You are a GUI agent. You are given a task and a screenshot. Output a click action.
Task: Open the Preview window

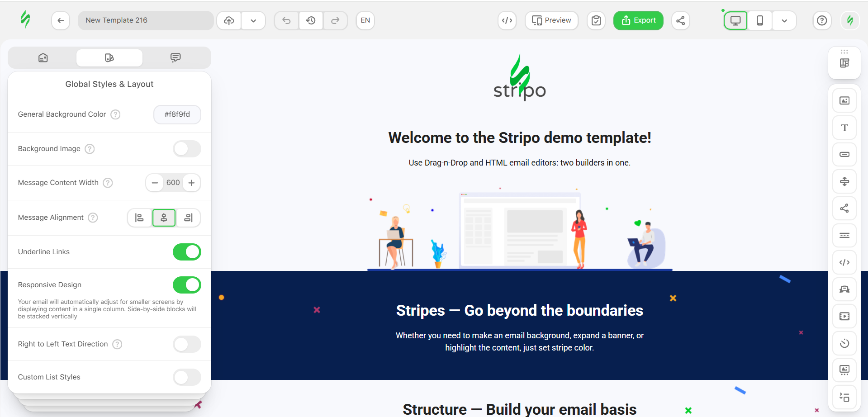point(551,20)
